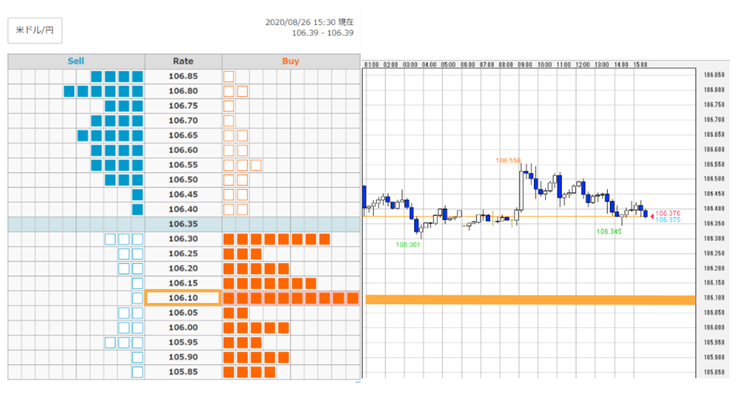Select the filled Sell order bar at 106.80
The image size is (740, 395).
coord(103,91)
